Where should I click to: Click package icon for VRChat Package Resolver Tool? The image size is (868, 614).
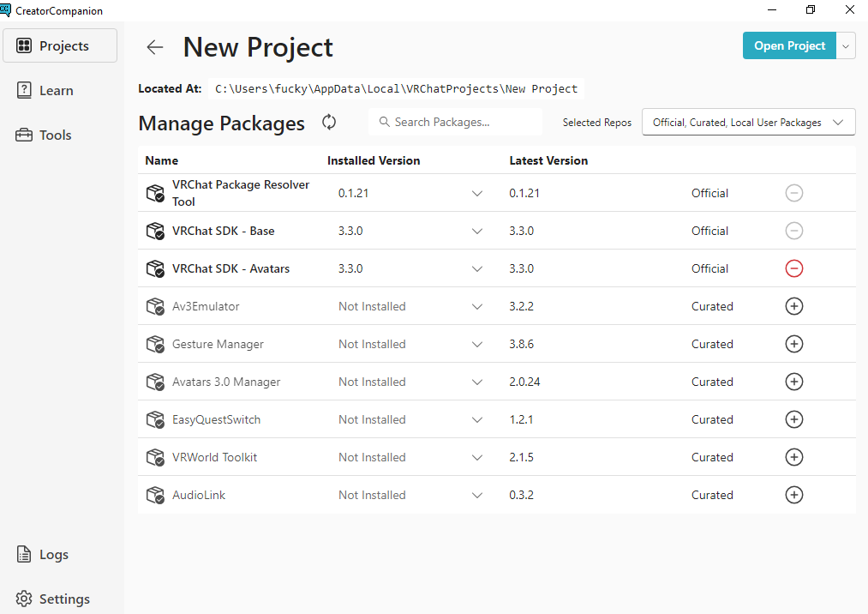pos(155,193)
